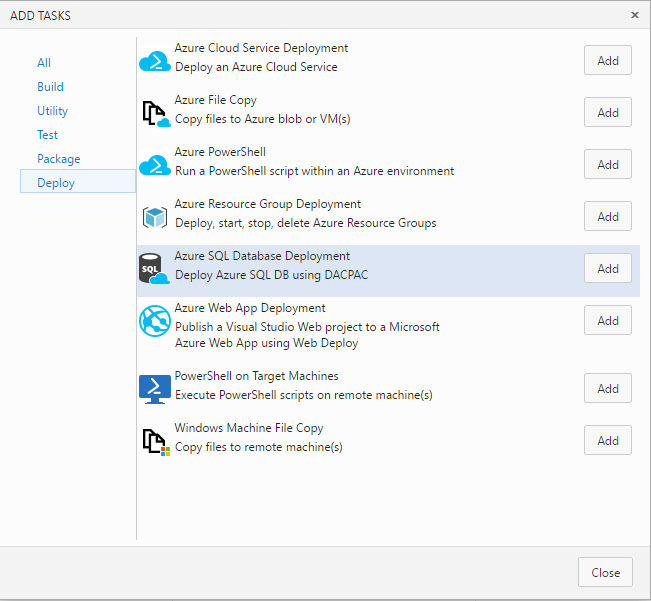Select the 'Azure Web App Deployment' title
This screenshot has width=651, height=601.
click(250, 308)
